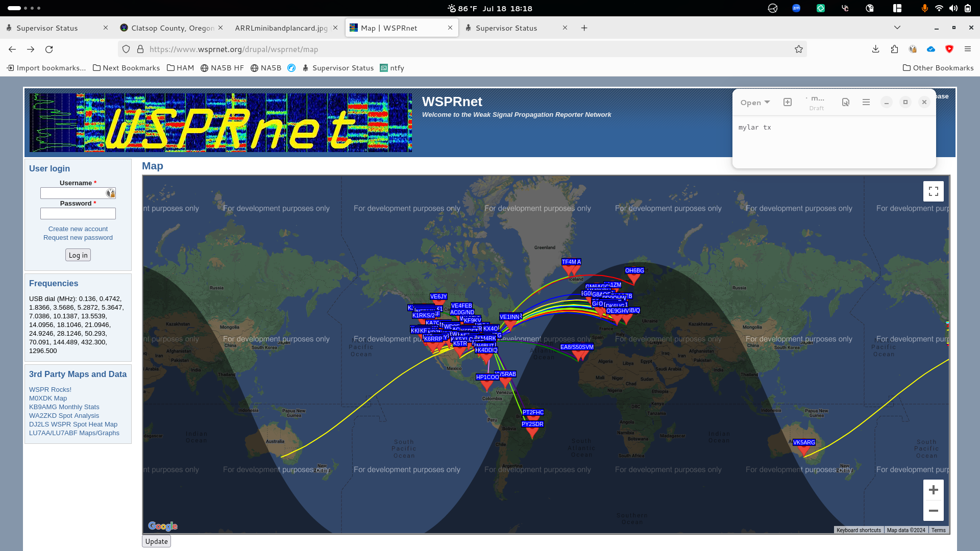Image resolution: width=980 pixels, height=551 pixels.
Task: Open the extensions puzzle icon
Action: pyautogui.click(x=894, y=49)
